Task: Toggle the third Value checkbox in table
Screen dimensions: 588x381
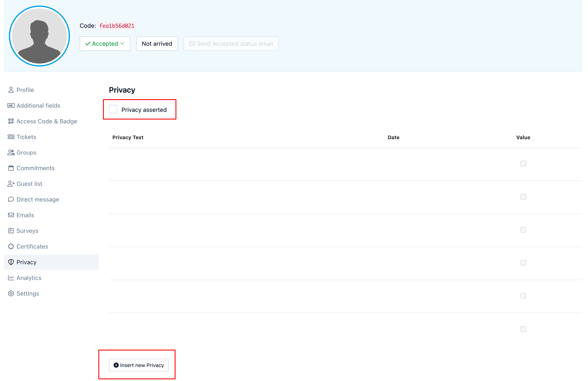Action: 523,230
